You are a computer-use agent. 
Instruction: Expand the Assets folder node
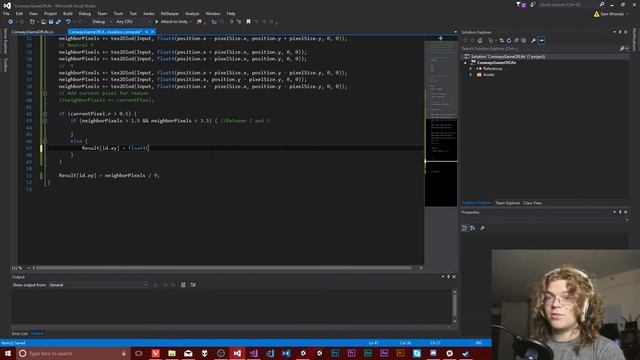471,75
